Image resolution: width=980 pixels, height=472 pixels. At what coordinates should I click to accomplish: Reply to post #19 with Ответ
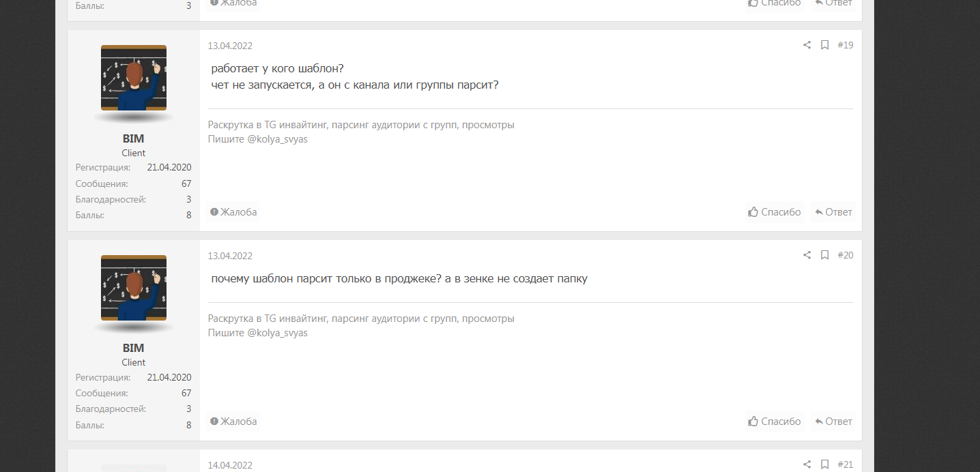(x=833, y=212)
